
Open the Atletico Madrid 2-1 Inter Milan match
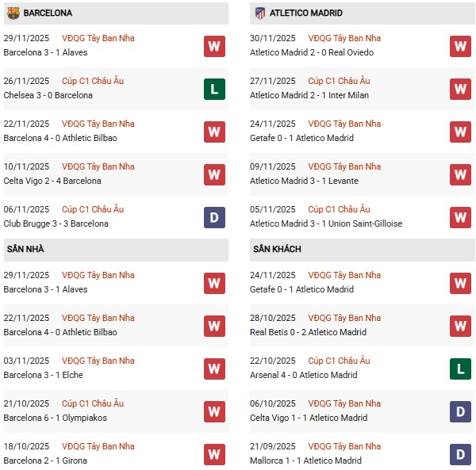(309, 96)
